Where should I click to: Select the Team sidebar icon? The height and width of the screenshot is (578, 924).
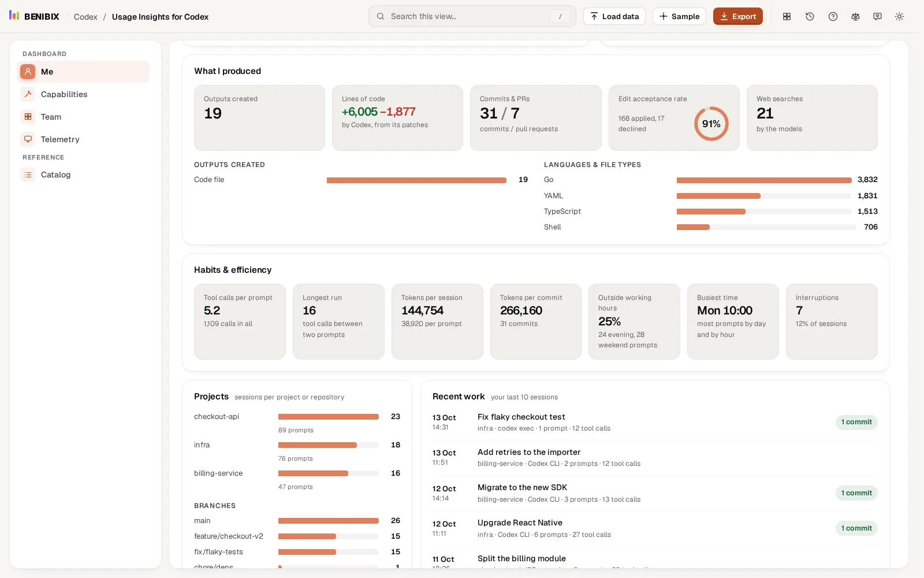tap(28, 117)
